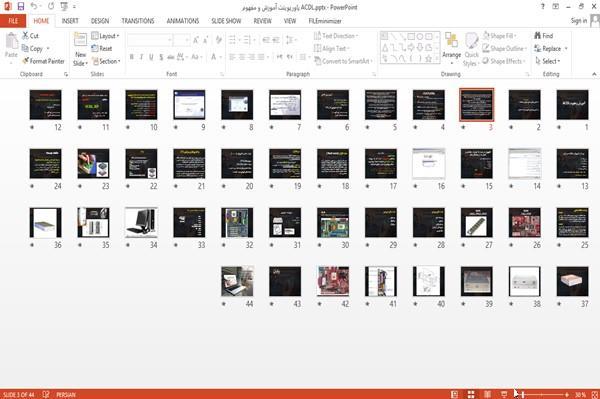Open Align Text options
Viewport: 600px width, 399px height.
(x=331, y=49)
